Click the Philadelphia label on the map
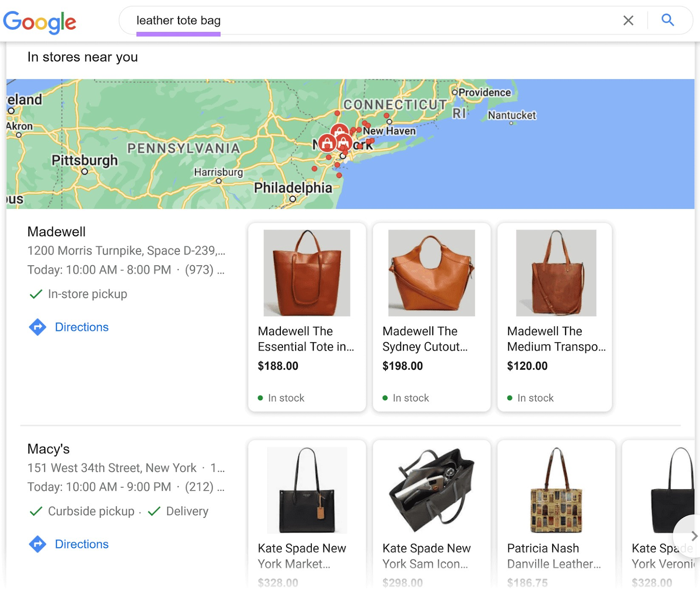This screenshot has height=592, width=700. (293, 188)
